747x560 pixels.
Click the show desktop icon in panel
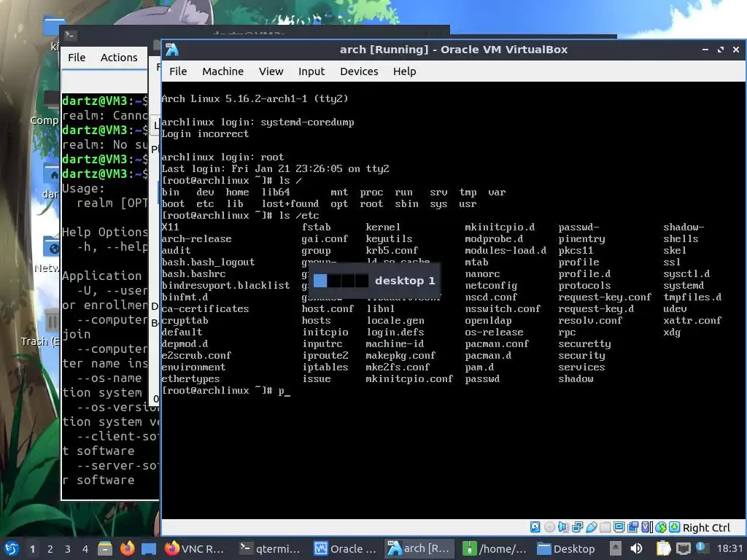[149, 548]
